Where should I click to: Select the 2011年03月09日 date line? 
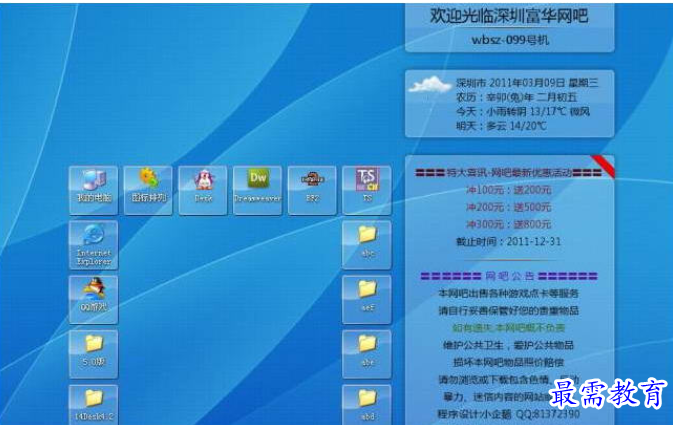527,83
